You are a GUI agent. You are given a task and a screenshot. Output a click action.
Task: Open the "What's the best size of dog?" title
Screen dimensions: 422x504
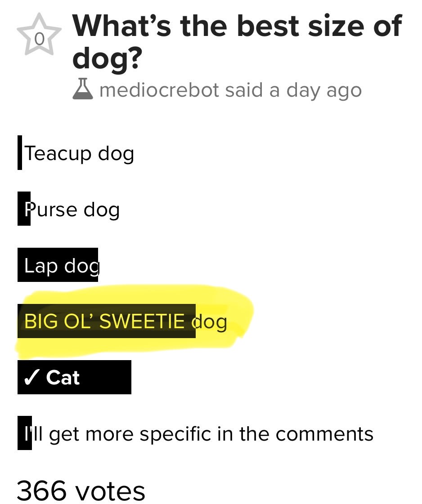pyautogui.click(x=237, y=41)
